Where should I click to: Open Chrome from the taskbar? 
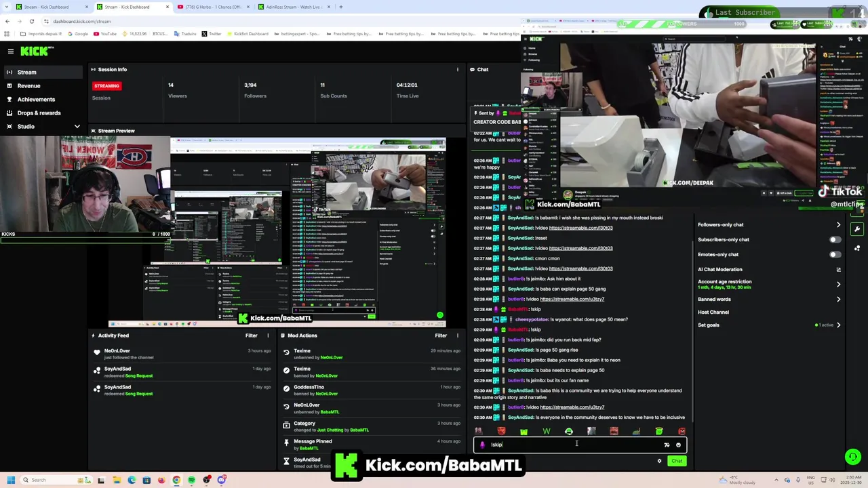[176, 480]
